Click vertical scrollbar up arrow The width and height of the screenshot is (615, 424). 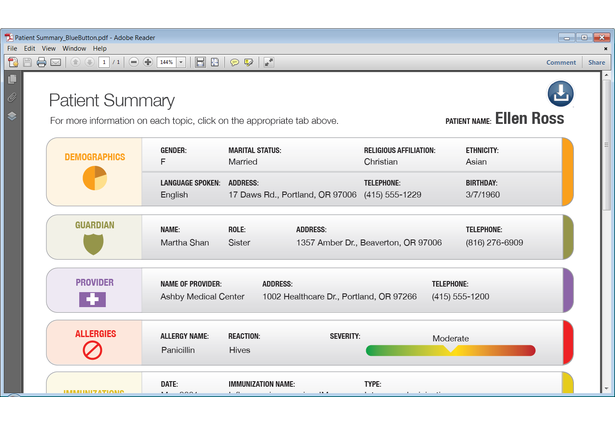click(x=606, y=75)
